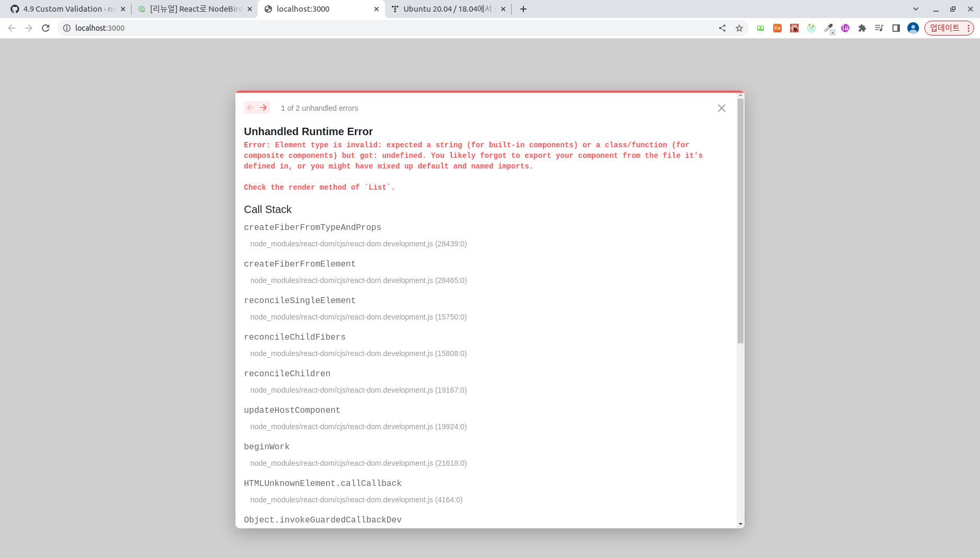The image size is (980, 558).
Task: Close the error overlay dialog
Action: click(x=722, y=108)
